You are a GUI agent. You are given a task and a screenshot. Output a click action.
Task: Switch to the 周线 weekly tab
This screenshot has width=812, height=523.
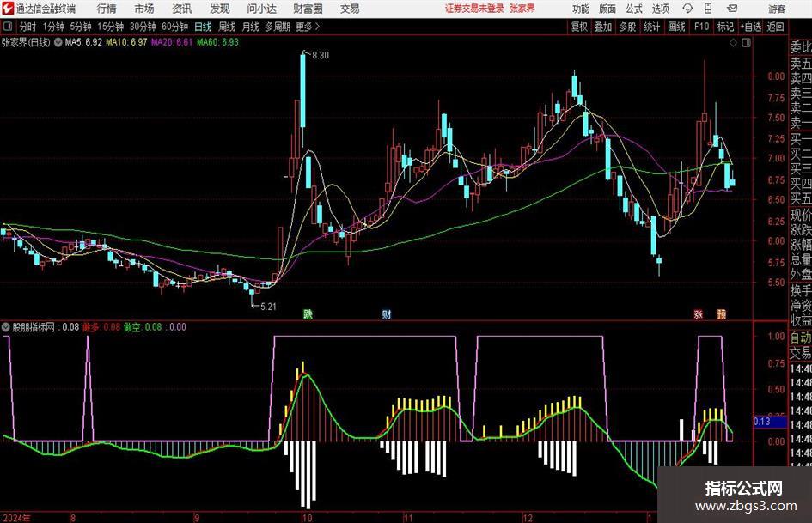pos(227,27)
